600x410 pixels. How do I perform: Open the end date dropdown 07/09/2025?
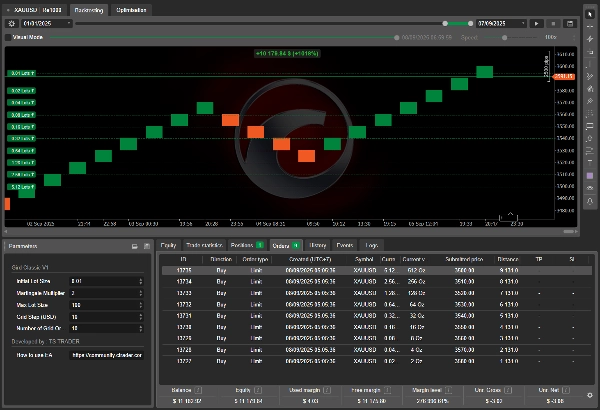click(501, 24)
